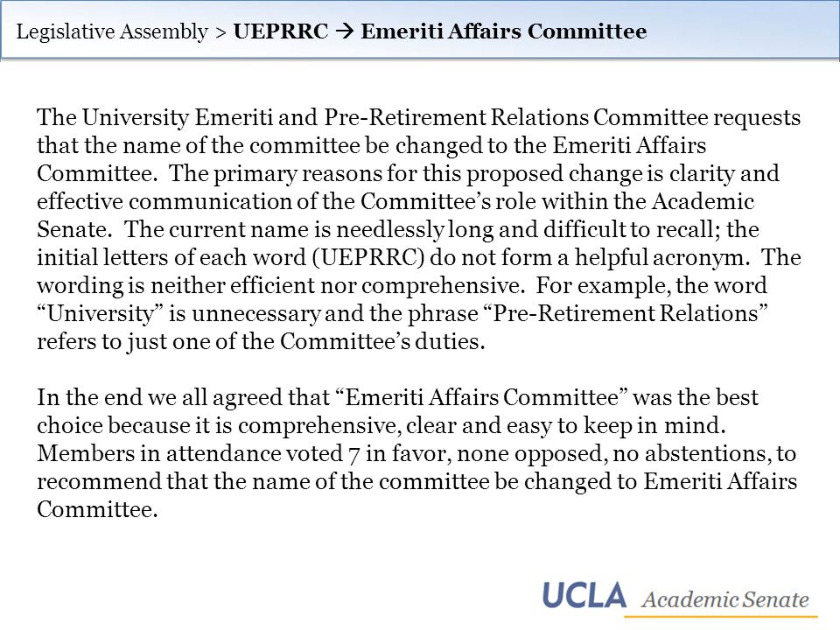This screenshot has width=840, height=630.
Task: Click the gold underline beneath Academic Senate
Action: [720, 617]
